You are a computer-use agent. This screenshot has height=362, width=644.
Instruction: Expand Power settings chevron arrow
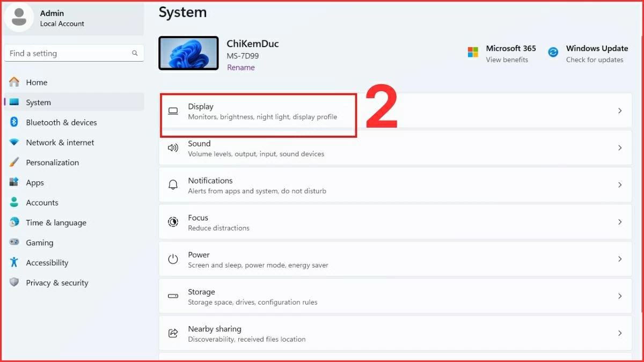pos(620,259)
